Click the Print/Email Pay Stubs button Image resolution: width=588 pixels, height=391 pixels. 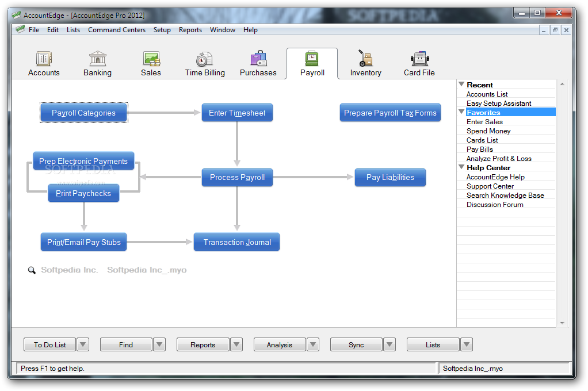[x=83, y=242]
